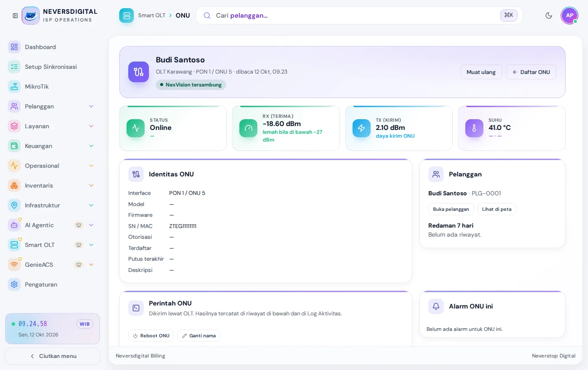
Task: Click the Buka pelanggan button
Action: (x=451, y=209)
